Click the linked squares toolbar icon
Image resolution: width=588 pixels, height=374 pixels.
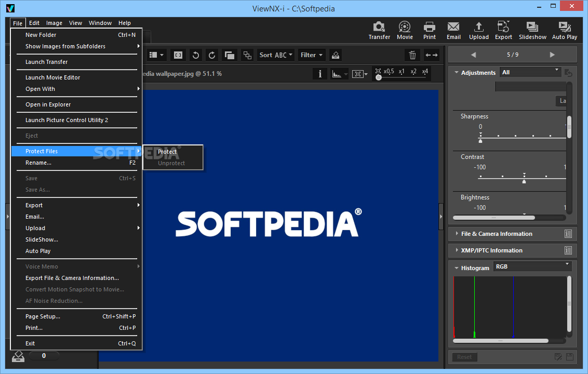[x=247, y=55]
